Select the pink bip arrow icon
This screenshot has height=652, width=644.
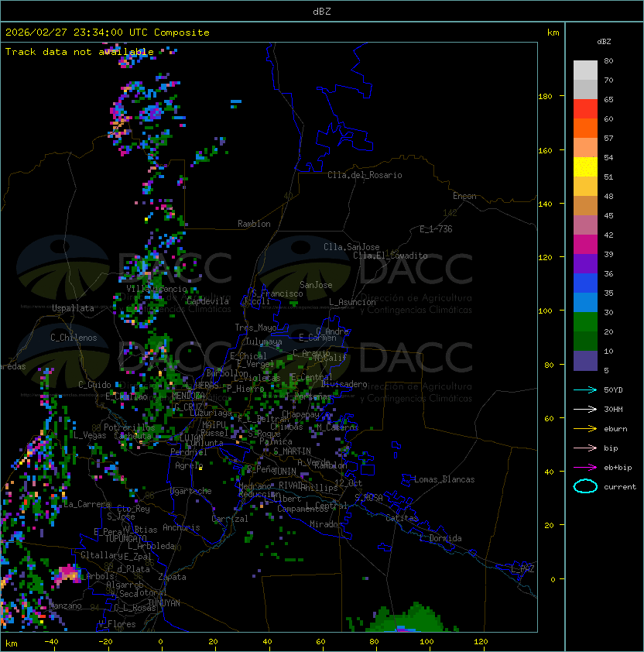pyautogui.click(x=585, y=448)
